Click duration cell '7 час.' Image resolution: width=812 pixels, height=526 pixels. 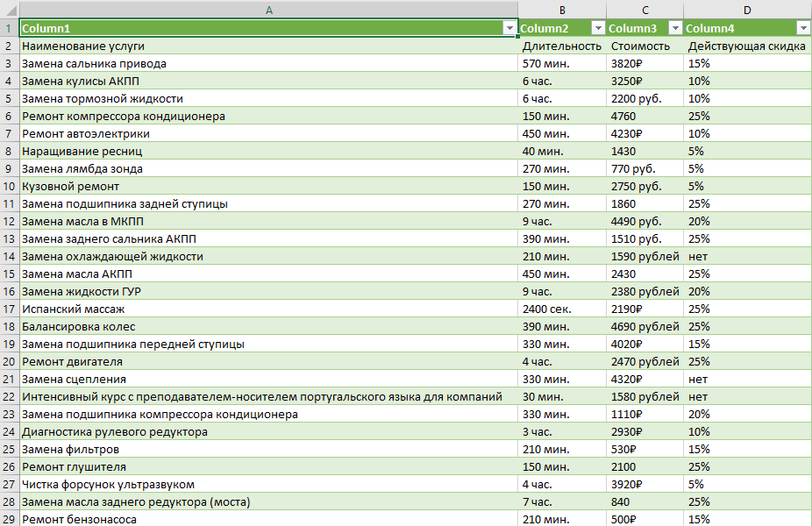tap(562, 502)
